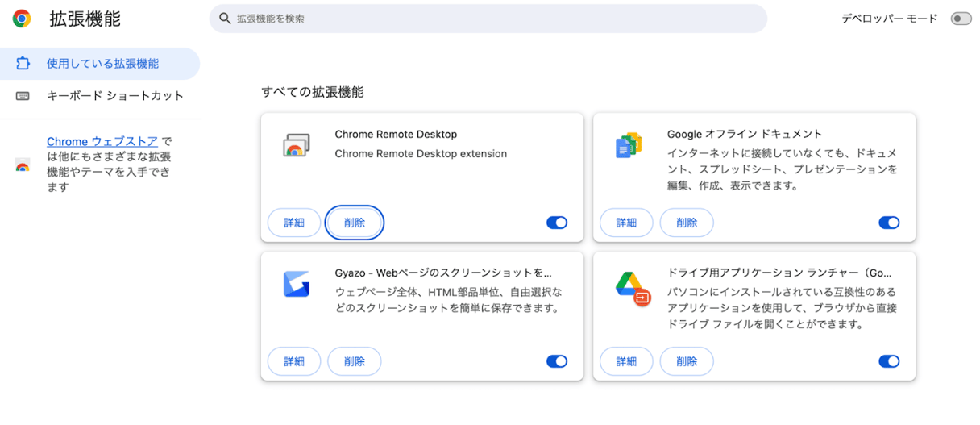Click the Gyazo extension icon
The width and height of the screenshot is (980, 425).
coord(296,284)
